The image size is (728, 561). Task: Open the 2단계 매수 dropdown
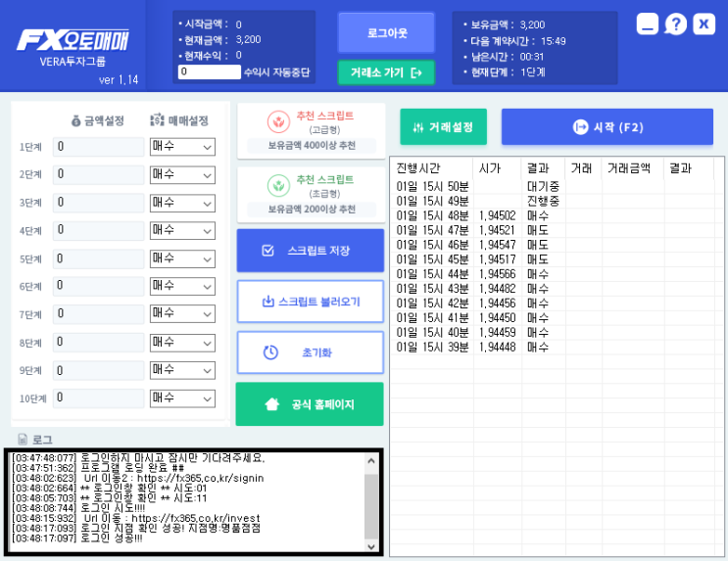182,175
